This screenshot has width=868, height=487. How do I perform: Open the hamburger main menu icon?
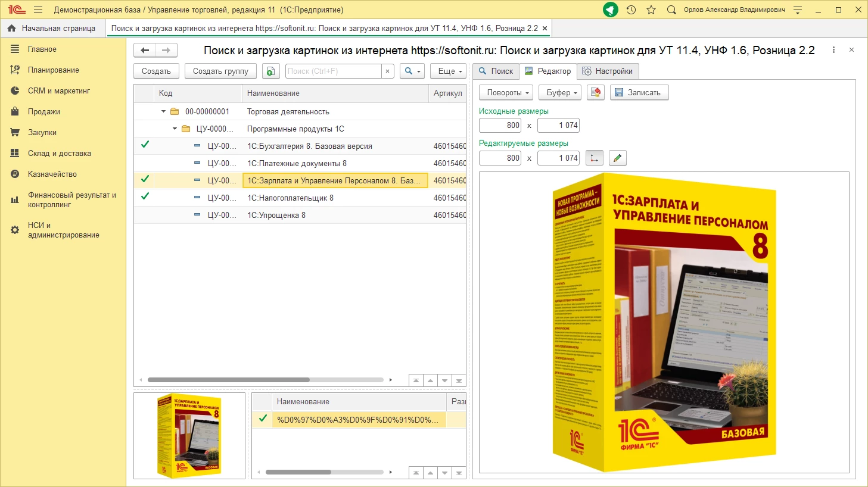38,10
